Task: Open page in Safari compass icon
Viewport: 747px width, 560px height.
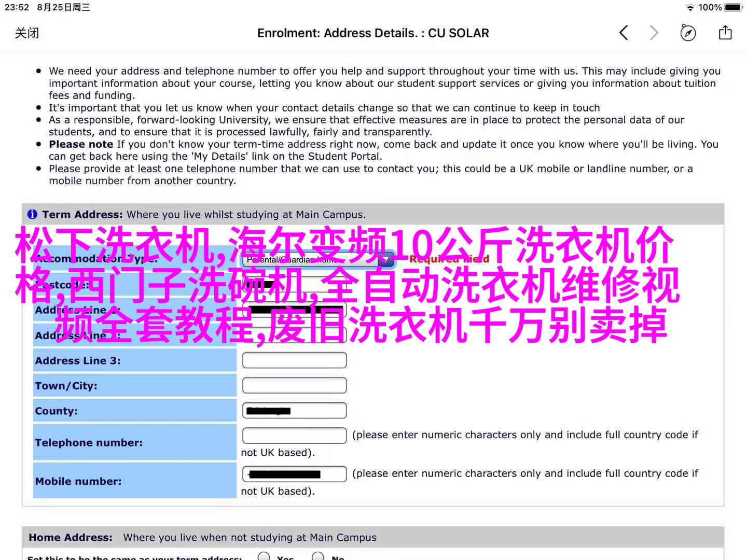Action: (688, 33)
